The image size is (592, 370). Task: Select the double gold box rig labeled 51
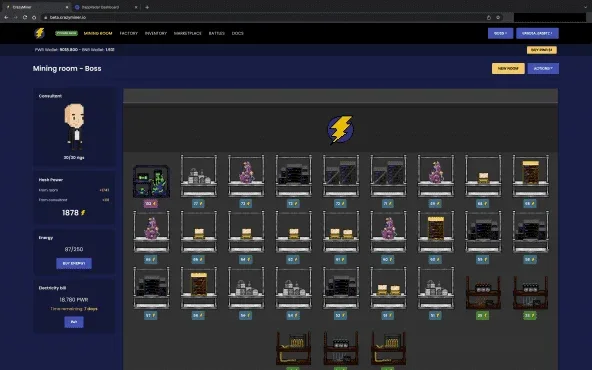(388, 288)
